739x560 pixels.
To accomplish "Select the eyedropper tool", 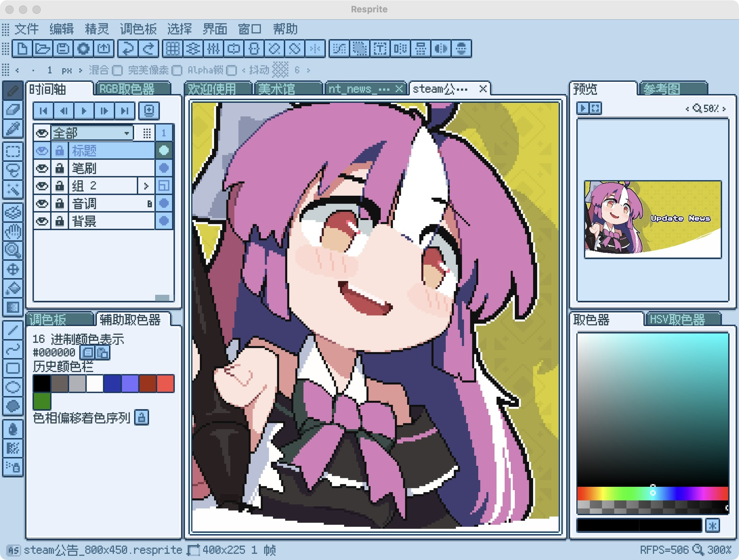I will 13,129.
